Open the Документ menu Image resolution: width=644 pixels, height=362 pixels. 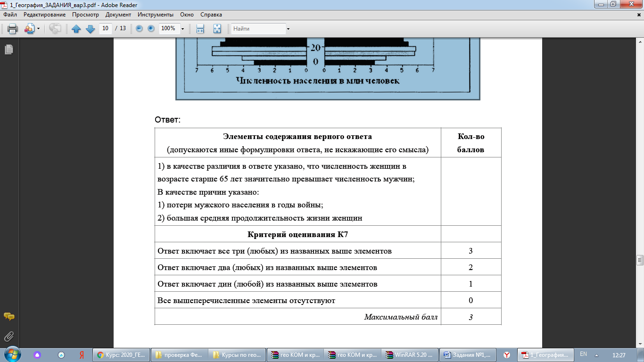[x=118, y=15]
